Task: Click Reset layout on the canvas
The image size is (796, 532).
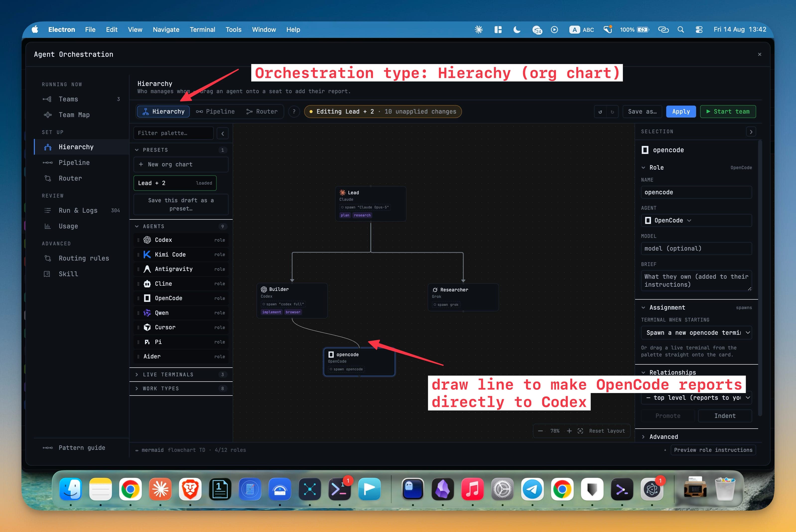Action: pos(607,431)
